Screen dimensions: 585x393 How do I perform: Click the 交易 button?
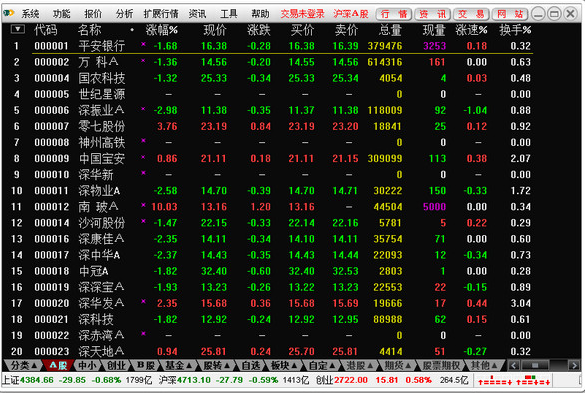(x=471, y=14)
